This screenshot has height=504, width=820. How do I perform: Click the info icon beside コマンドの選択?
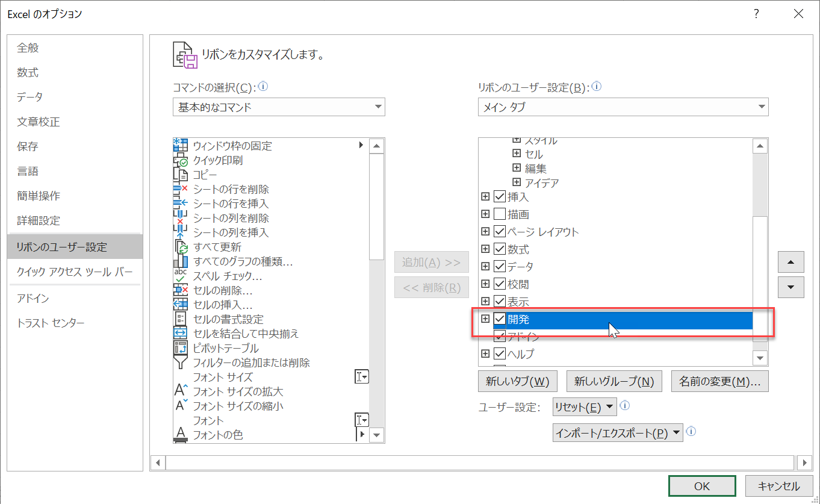(262, 87)
